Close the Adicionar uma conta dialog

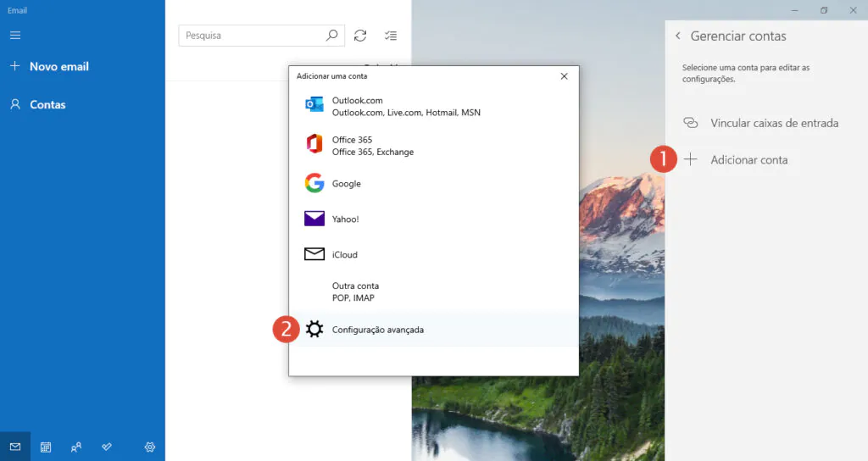tap(564, 76)
